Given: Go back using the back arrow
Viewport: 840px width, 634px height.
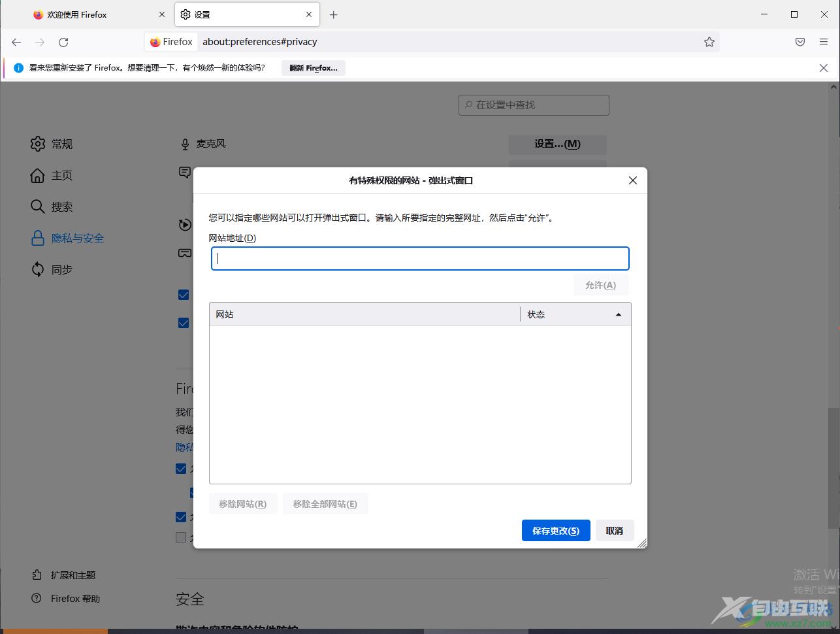Looking at the screenshot, I should point(16,42).
